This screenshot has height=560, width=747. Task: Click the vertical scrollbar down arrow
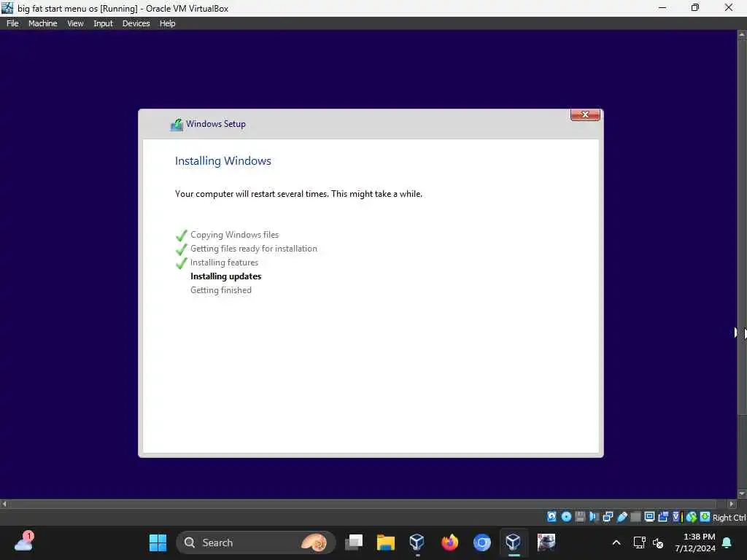(x=742, y=494)
